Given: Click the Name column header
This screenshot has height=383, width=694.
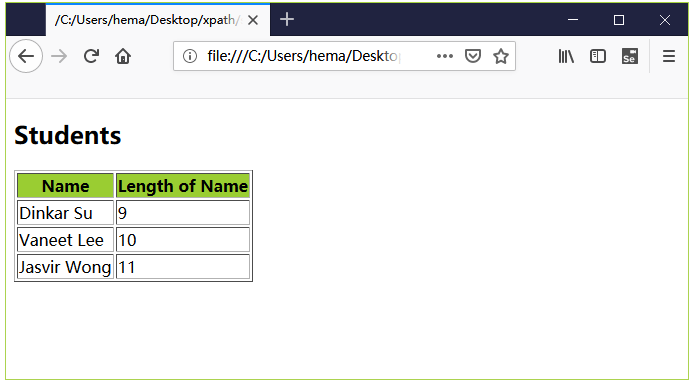Looking at the screenshot, I should click(66, 186).
